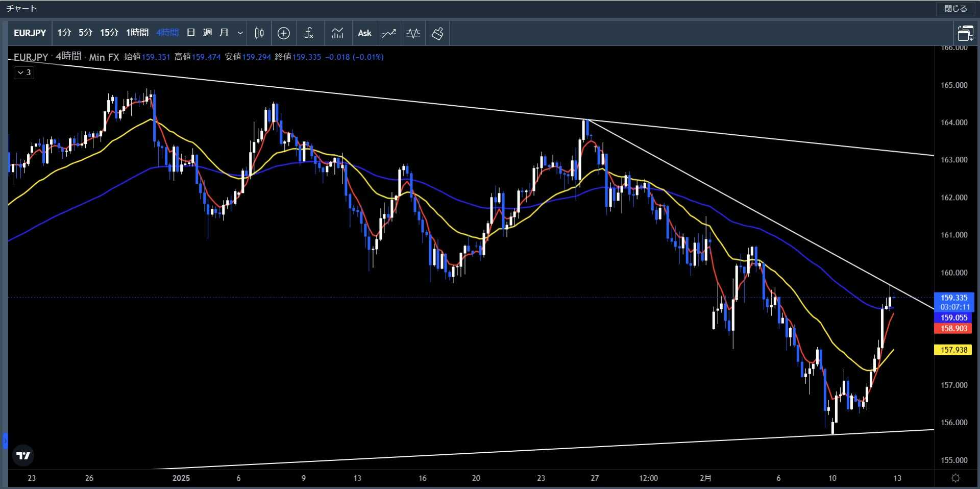Click the trend line drawing icon
Screen dimensions: 980x489
click(389, 33)
